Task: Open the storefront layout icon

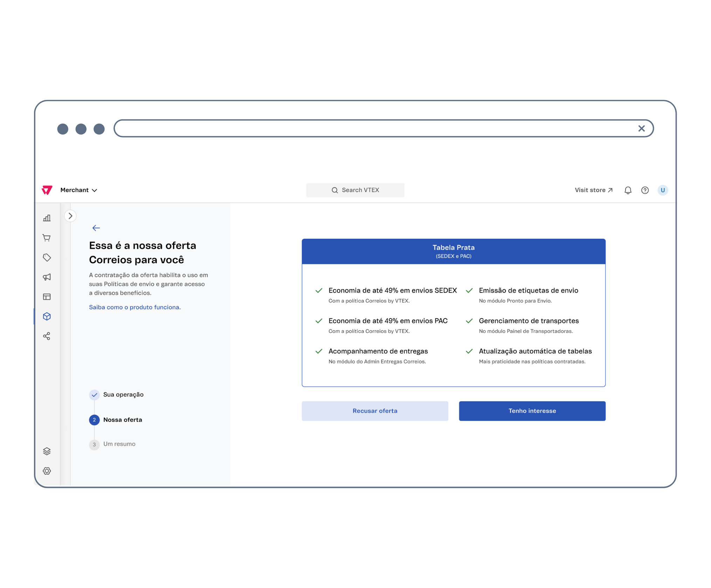Action: pyautogui.click(x=47, y=297)
